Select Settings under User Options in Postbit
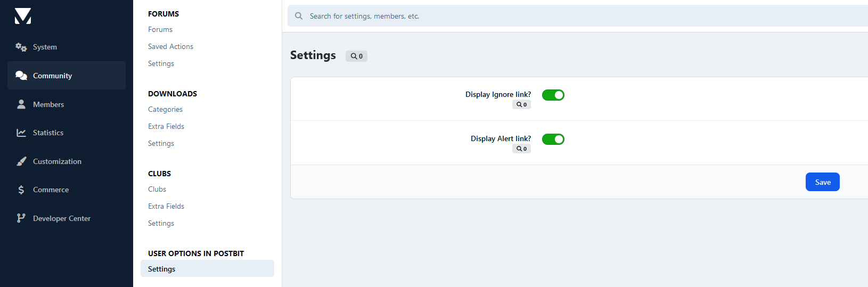This screenshot has width=868, height=287. click(x=162, y=269)
